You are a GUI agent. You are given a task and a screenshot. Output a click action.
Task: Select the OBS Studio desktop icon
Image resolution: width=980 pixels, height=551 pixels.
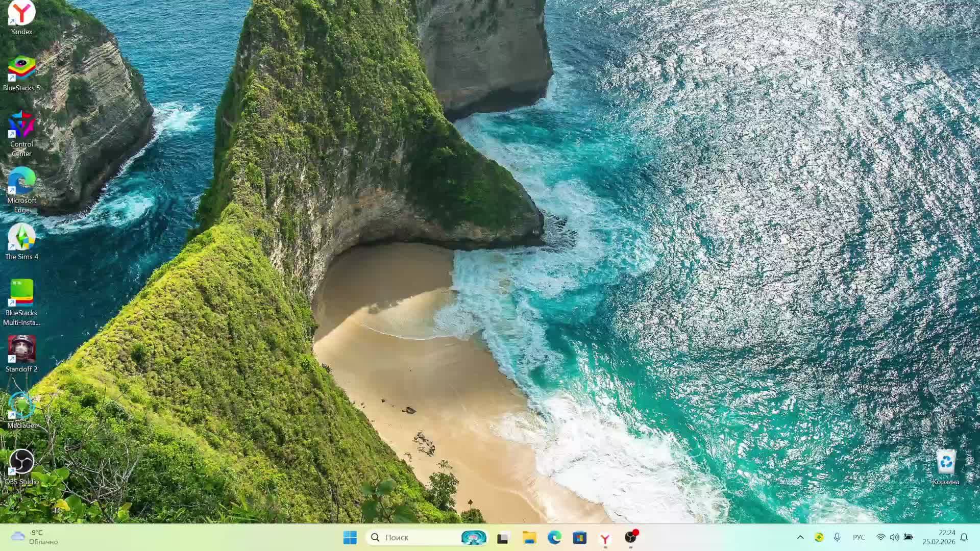[21, 462]
